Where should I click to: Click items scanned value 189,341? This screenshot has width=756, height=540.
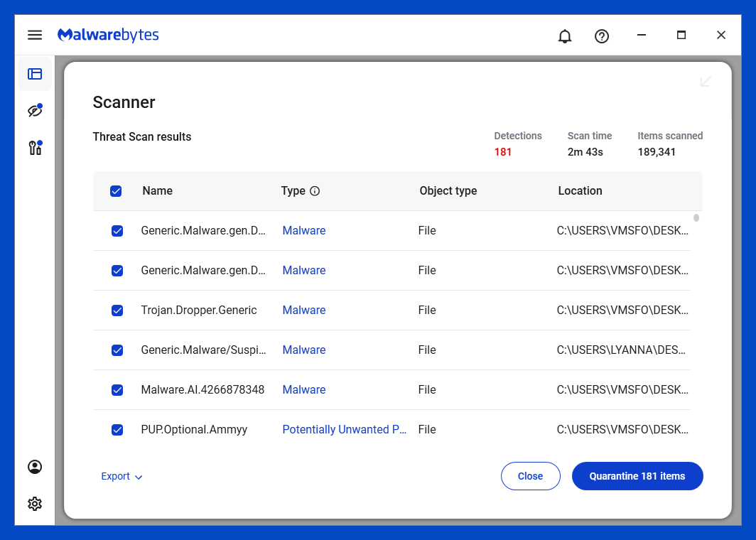tap(657, 152)
